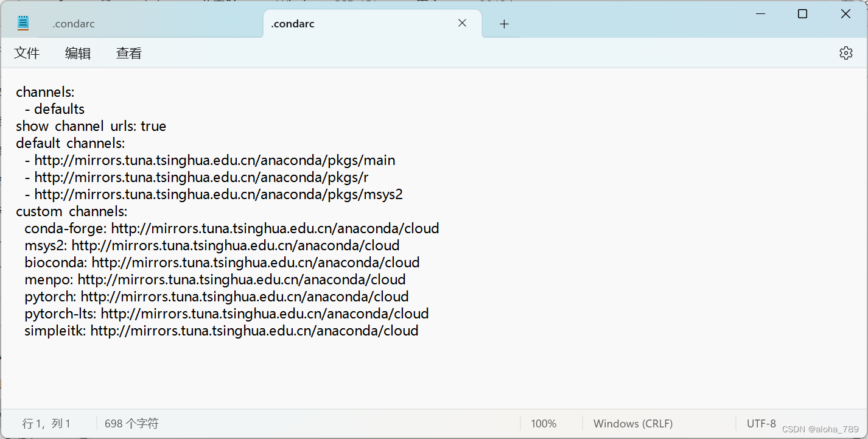The image size is (868, 439).
Task: Click the 'show_channel_urls: true' line
Action: click(x=91, y=126)
